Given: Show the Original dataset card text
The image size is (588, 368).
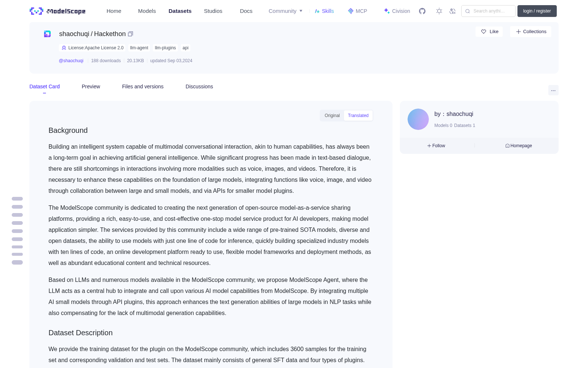Looking at the screenshot, I should 332,116.
